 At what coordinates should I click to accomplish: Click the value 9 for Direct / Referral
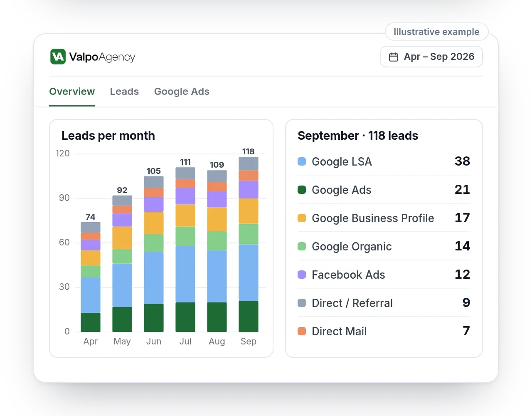466,302
